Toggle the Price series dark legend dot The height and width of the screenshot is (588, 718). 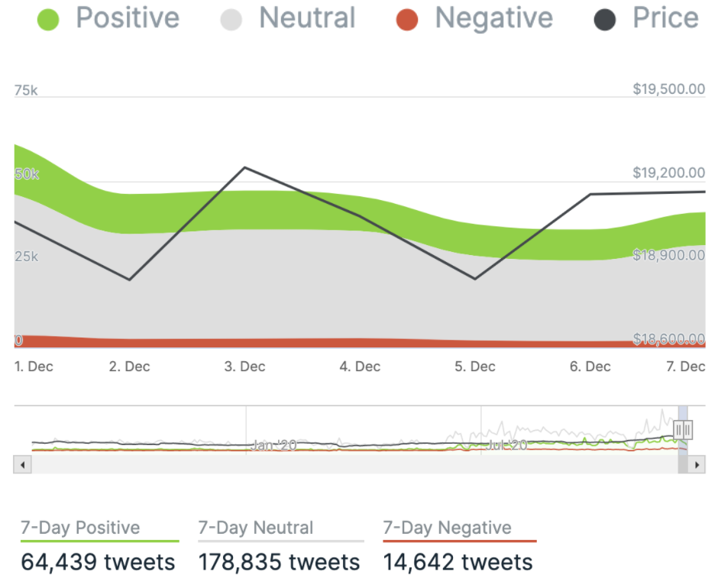pos(604,19)
